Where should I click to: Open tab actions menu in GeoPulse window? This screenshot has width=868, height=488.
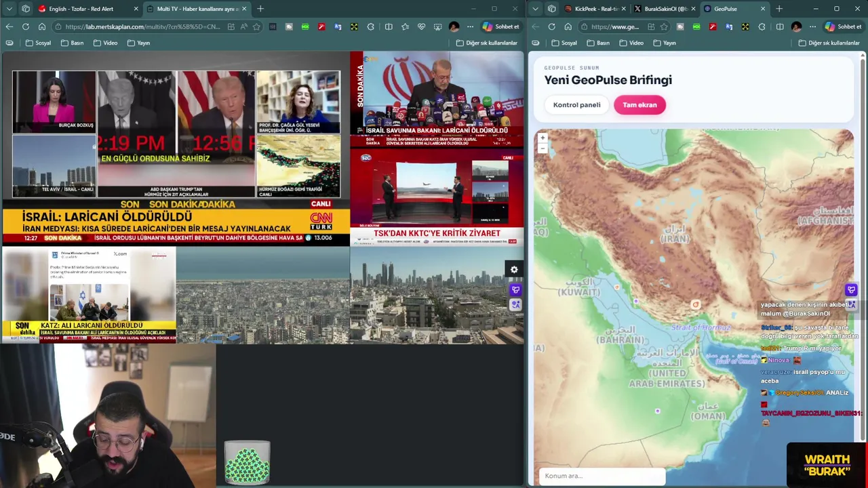[x=536, y=9]
